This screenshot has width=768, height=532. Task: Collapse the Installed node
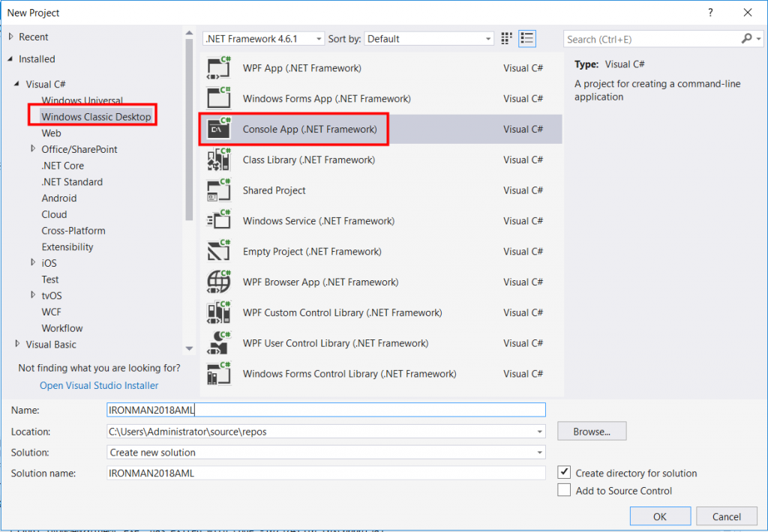coord(10,58)
